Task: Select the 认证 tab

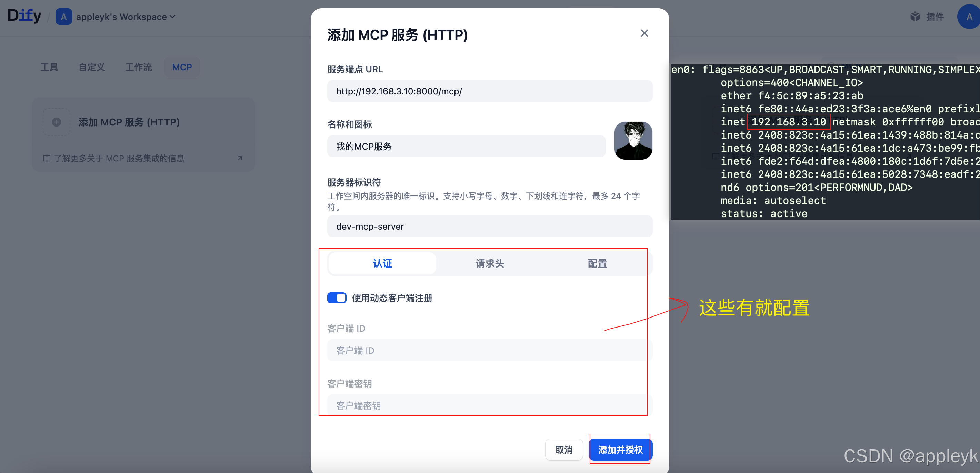Action: (x=382, y=263)
